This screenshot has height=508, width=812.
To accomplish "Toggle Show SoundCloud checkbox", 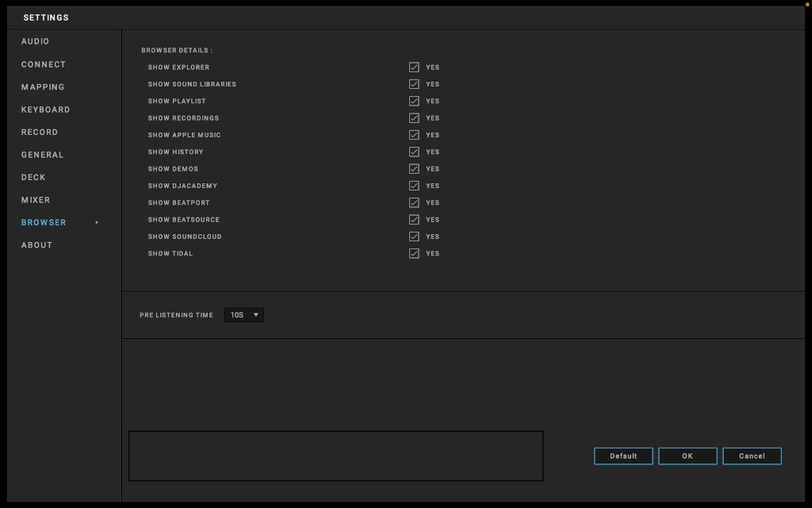I will coord(414,237).
